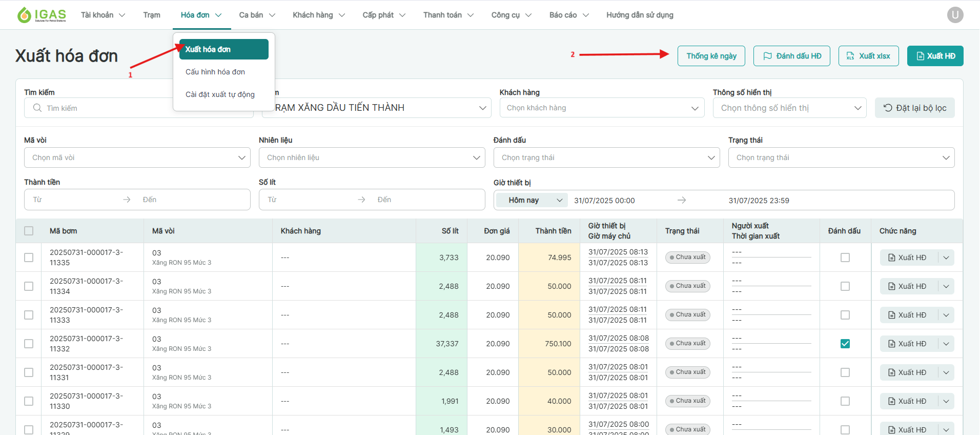Select the row checkbox for pump 11335
Viewport: 980px width, 435px height.
[29, 258]
